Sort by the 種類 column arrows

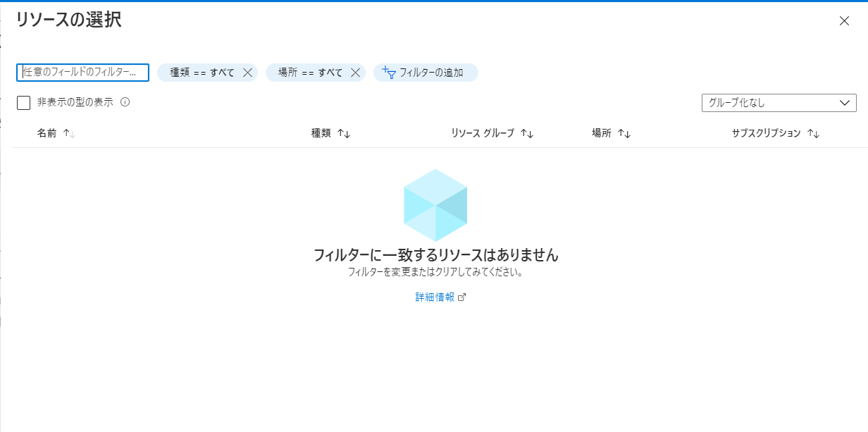point(344,133)
